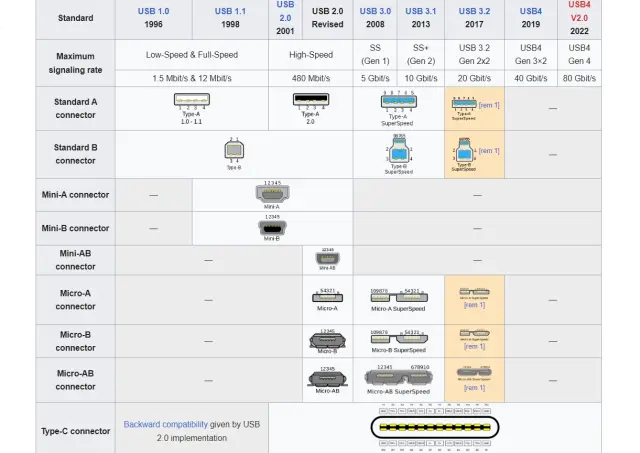Open [rem 1] note in Micro-AB row
The image size is (640, 453).
point(474,388)
